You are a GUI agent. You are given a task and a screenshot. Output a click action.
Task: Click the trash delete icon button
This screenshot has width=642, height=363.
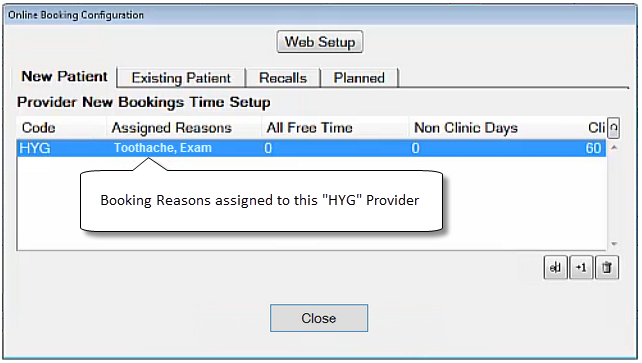point(607,268)
